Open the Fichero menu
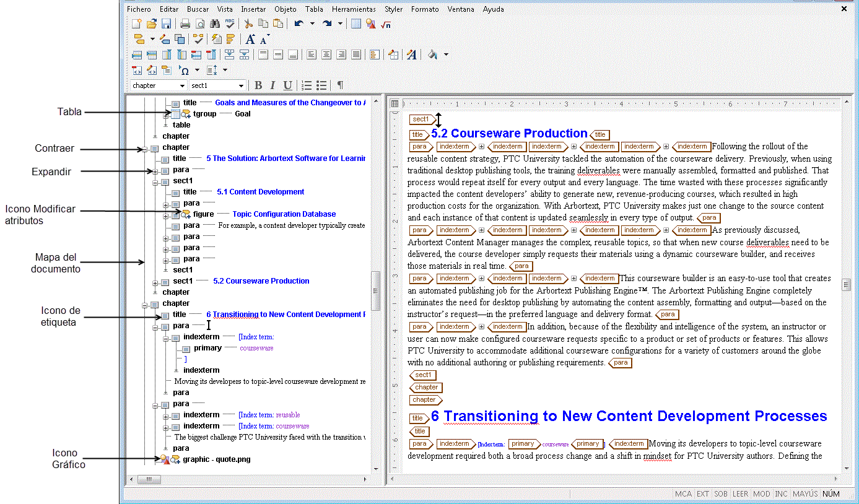859x504 pixels. coord(139,9)
